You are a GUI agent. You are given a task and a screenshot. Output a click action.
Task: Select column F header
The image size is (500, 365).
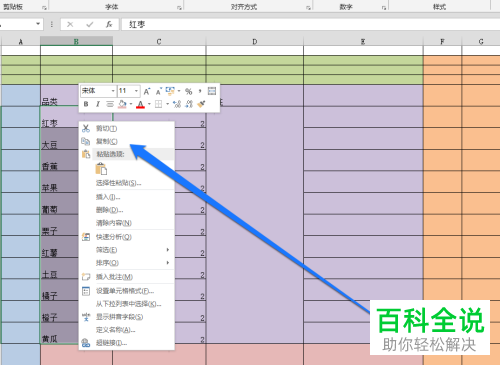coord(442,41)
